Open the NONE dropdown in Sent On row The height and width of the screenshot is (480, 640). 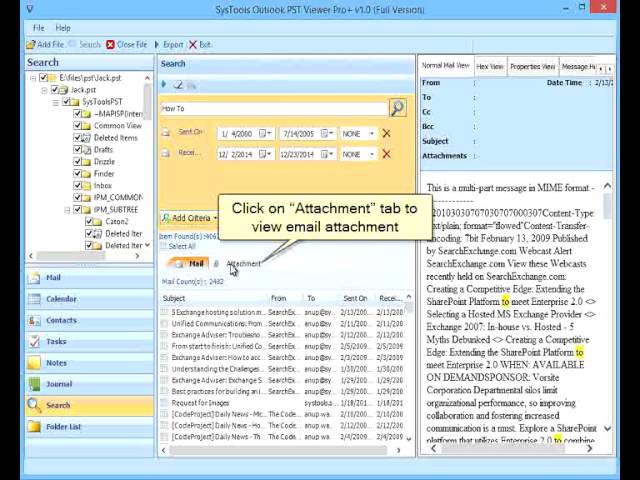tap(372, 133)
